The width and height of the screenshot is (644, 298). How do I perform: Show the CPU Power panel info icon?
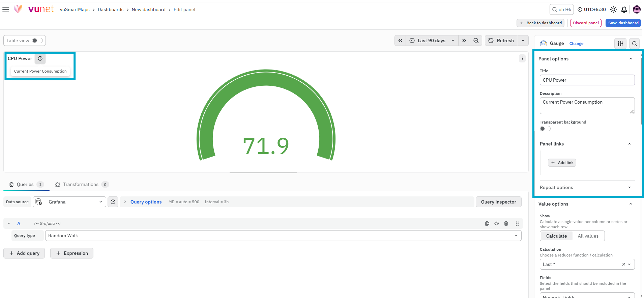click(x=40, y=58)
